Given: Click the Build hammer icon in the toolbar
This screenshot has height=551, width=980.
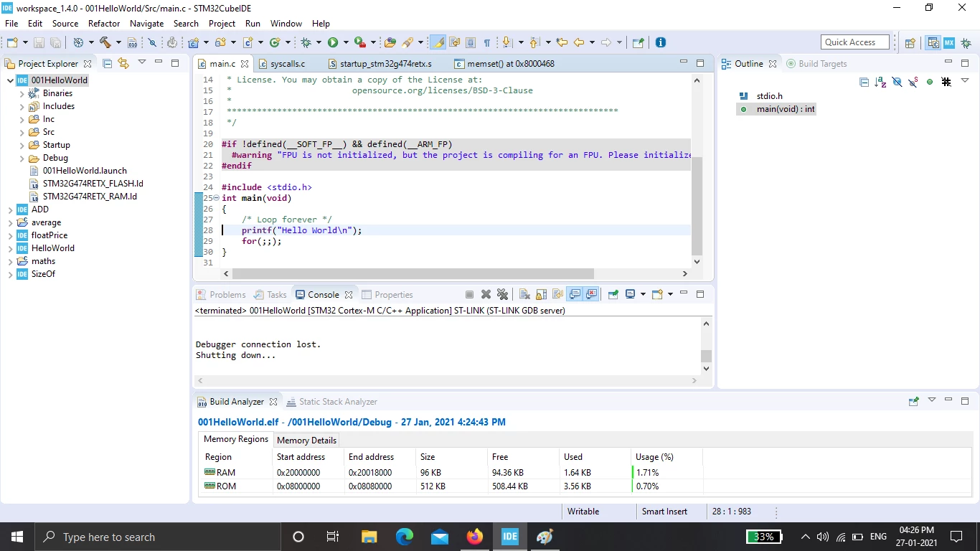Looking at the screenshot, I should click(x=105, y=42).
